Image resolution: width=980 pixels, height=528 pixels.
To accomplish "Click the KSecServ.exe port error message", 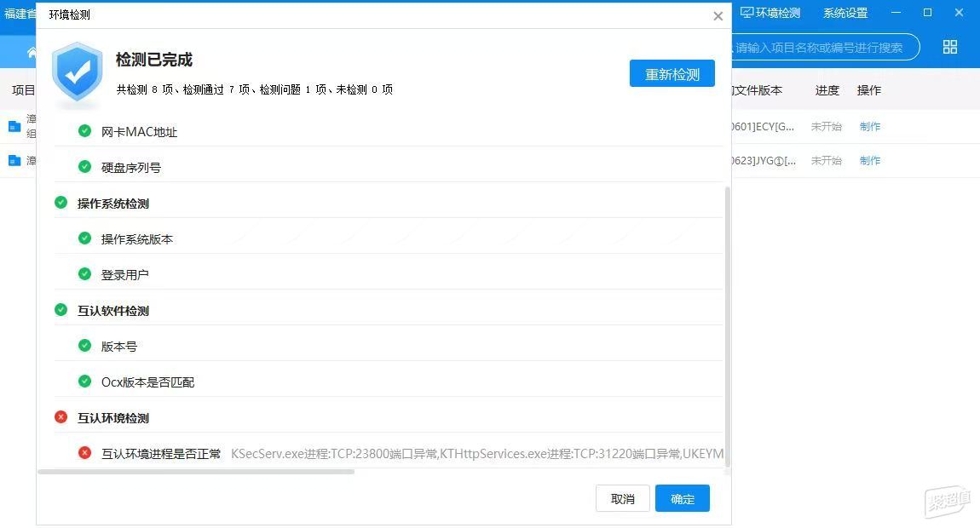I will [x=477, y=454].
